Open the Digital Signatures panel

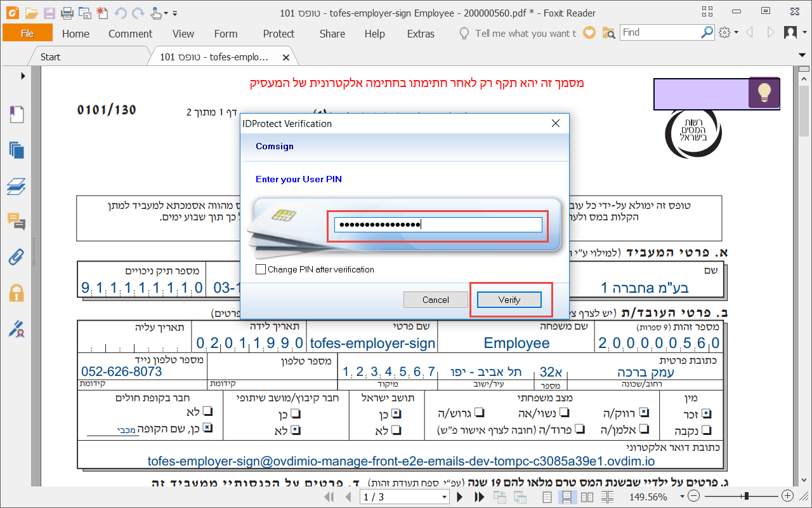tap(16, 329)
